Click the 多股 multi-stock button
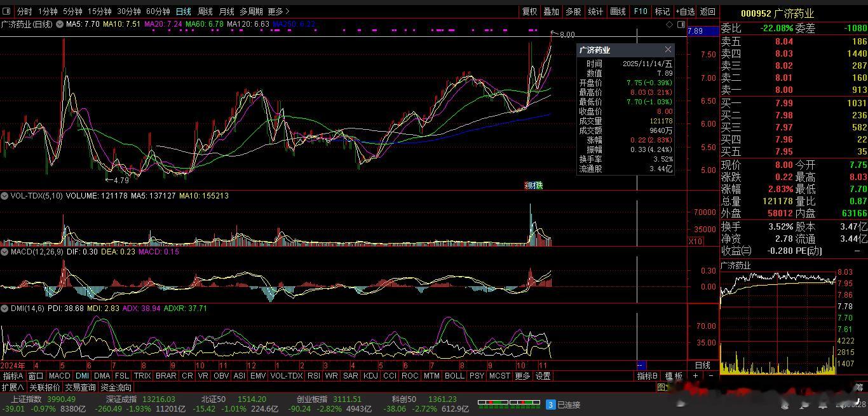 point(573,11)
